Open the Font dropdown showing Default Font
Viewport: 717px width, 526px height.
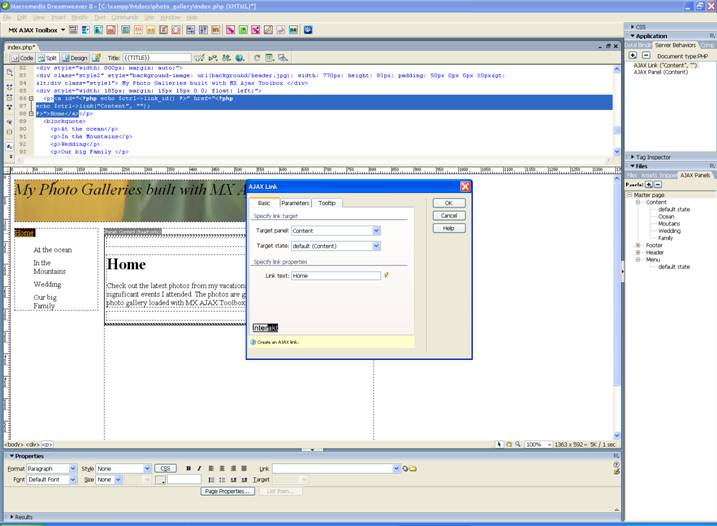tap(73, 480)
